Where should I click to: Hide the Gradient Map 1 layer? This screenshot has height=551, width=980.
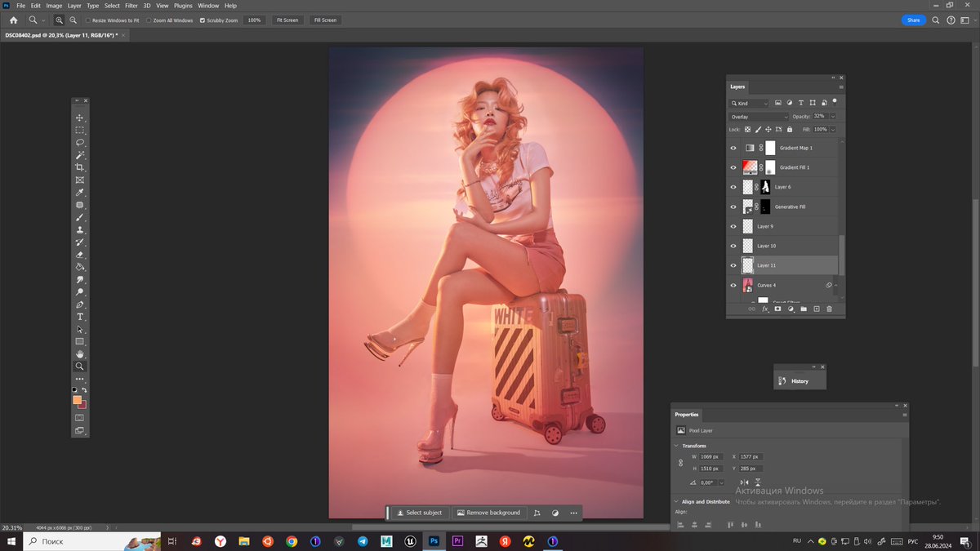pyautogui.click(x=733, y=148)
